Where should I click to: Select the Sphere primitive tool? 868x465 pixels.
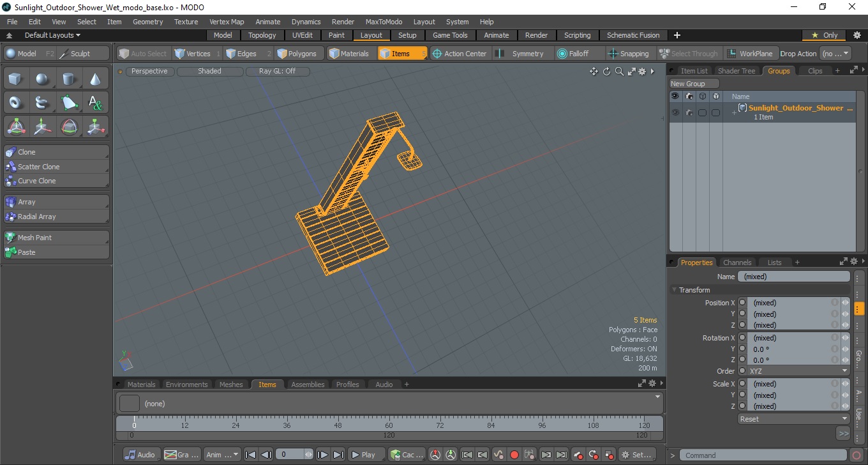[x=42, y=79]
